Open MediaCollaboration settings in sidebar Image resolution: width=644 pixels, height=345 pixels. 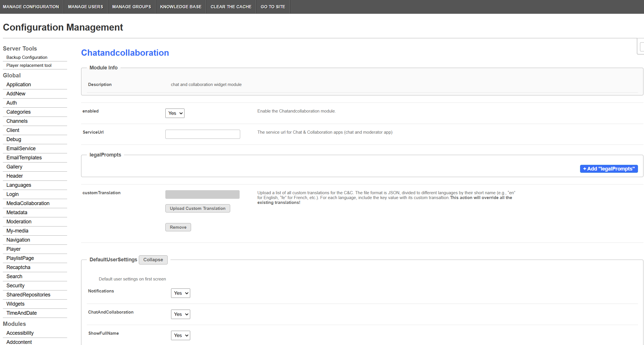[28, 203]
